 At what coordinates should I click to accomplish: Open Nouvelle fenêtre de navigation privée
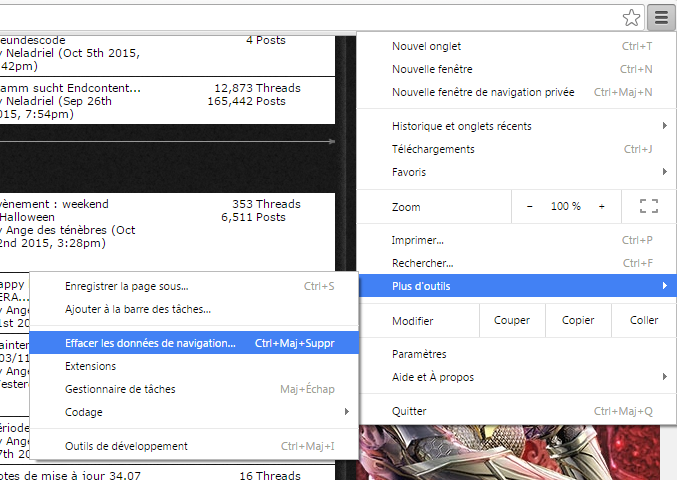483,92
